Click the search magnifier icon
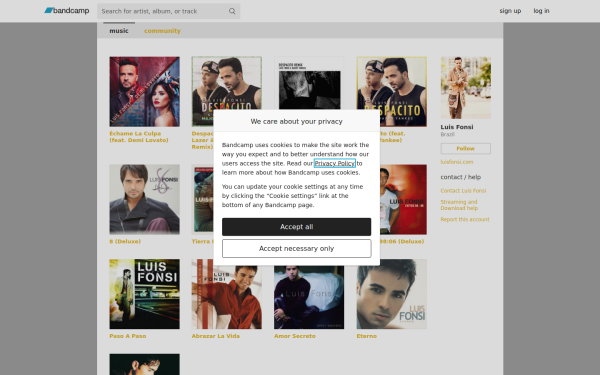The width and height of the screenshot is (600, 375). [x=232, y=11]
